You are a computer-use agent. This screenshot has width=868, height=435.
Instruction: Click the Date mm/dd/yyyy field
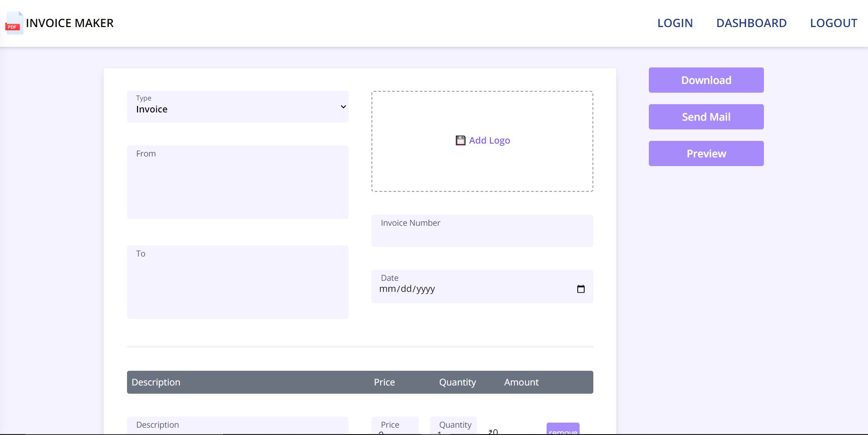tap(482, 286)
